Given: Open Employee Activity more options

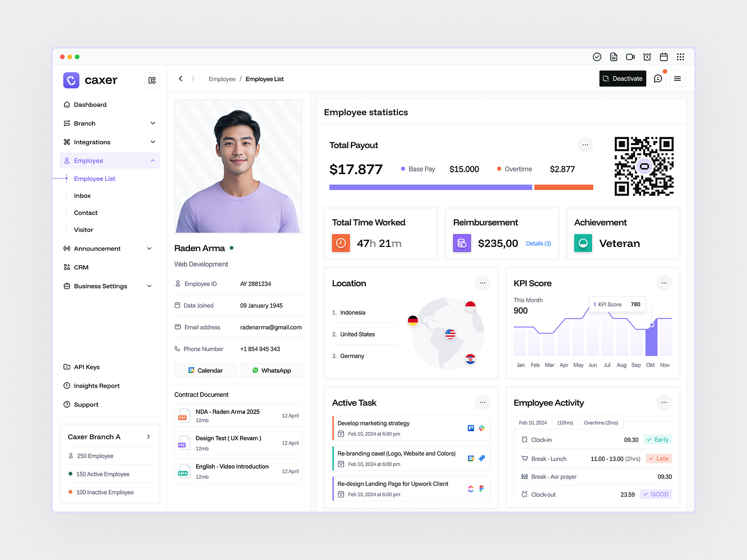Looking at the screenshot, I should tap(664, 402).
